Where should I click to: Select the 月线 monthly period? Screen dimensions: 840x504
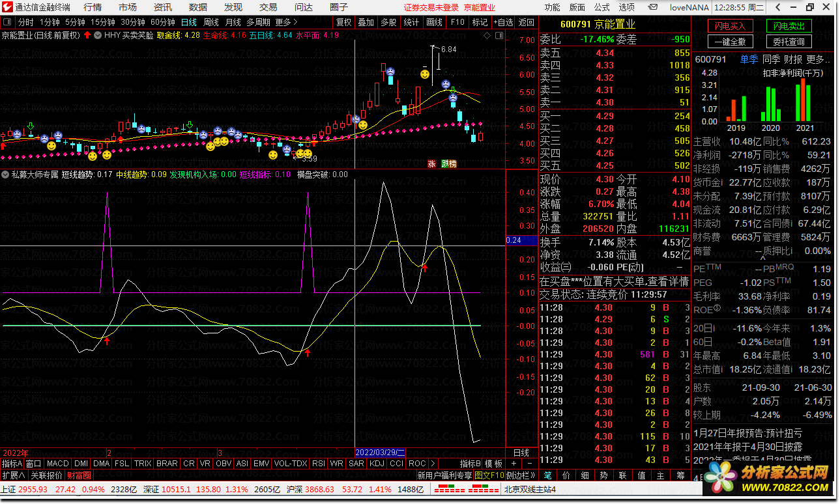233,22
